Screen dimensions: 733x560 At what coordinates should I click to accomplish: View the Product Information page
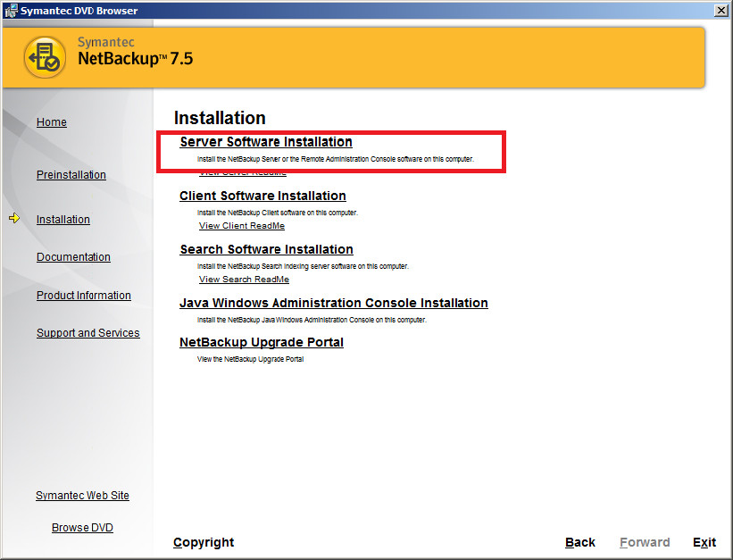click(x=83, y=296)
